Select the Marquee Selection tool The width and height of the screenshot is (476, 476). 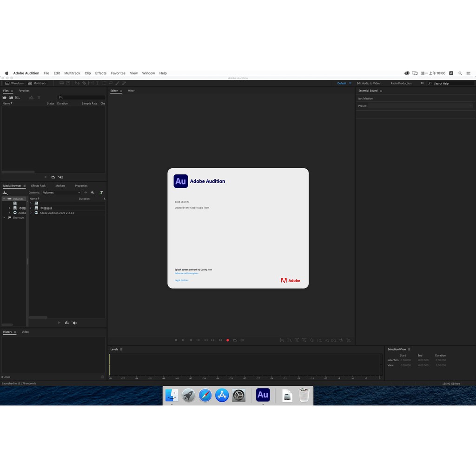[x=104, y=83]
